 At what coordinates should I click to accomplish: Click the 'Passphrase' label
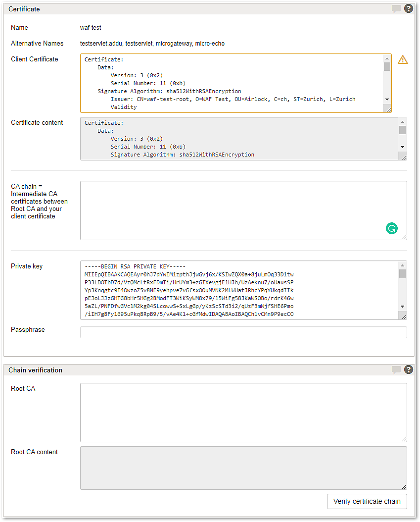pos(28,329)
